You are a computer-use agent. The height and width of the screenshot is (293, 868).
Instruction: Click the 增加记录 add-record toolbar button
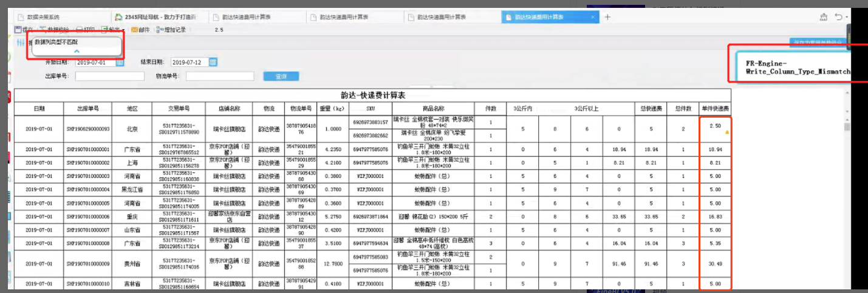[x=171, y=29]
